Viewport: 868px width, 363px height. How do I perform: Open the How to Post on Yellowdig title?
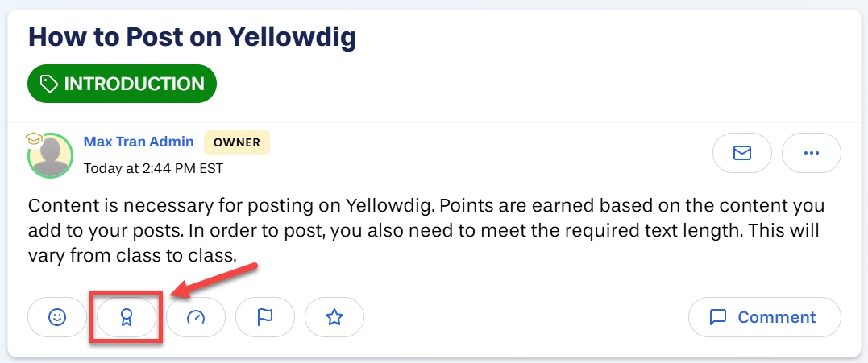192,38
